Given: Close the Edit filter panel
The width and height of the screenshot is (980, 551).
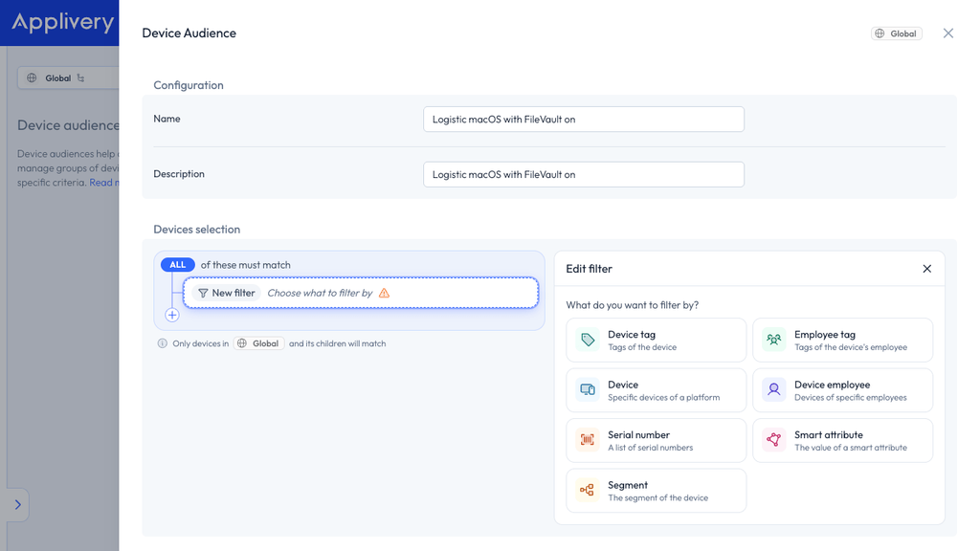Looking at the screenshot, I should point(926,269).
